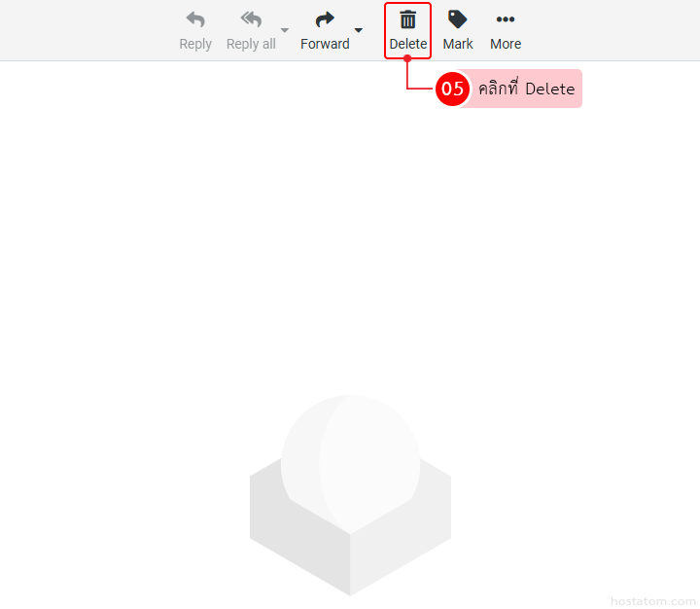Click the sphere in the empty-state graphic
Viewport: 700px width, 609px height.
coord(350,457)
